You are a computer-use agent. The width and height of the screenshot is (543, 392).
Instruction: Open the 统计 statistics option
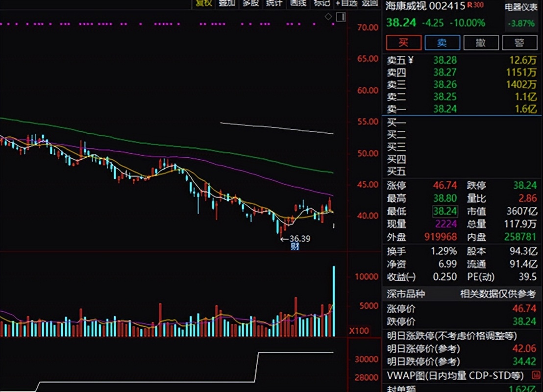[274, 3]
